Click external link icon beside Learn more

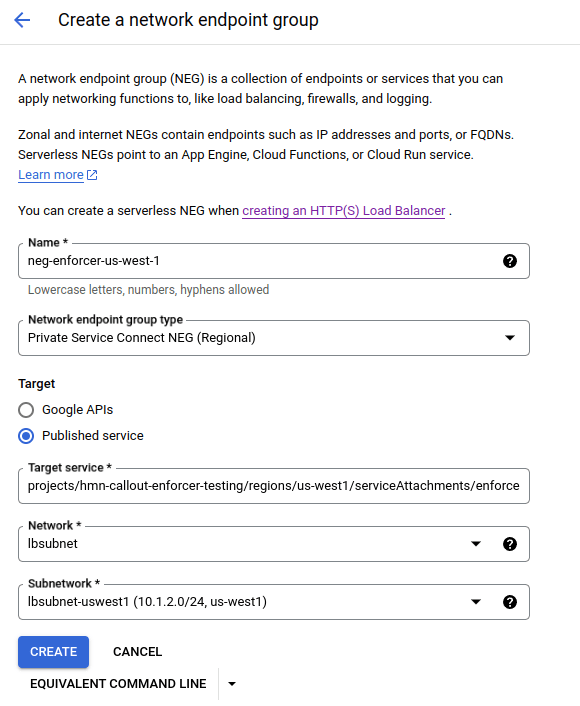click(x=92, y=175)
